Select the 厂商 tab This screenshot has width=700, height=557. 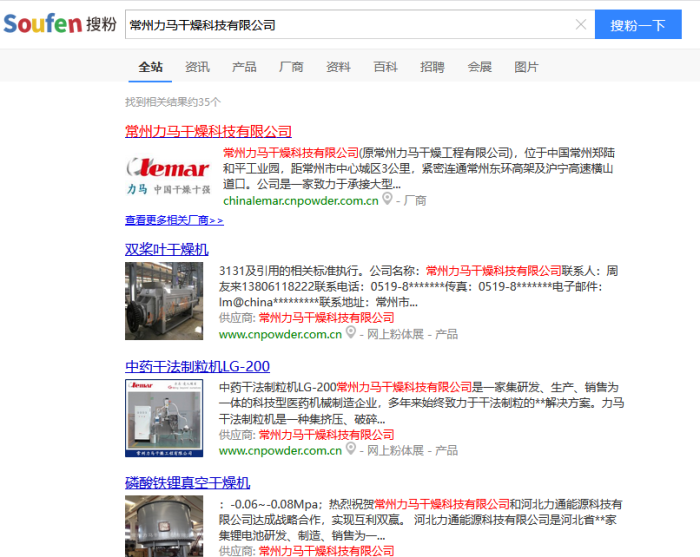(291, 67)
